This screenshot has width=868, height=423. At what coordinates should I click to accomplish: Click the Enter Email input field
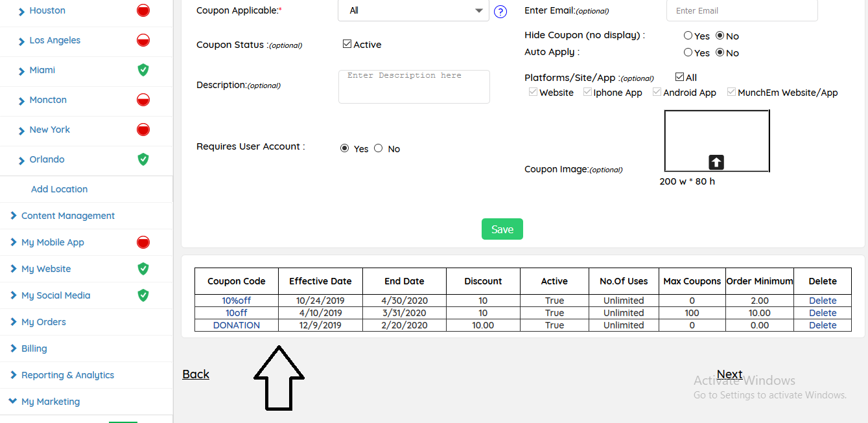[742, 10]
